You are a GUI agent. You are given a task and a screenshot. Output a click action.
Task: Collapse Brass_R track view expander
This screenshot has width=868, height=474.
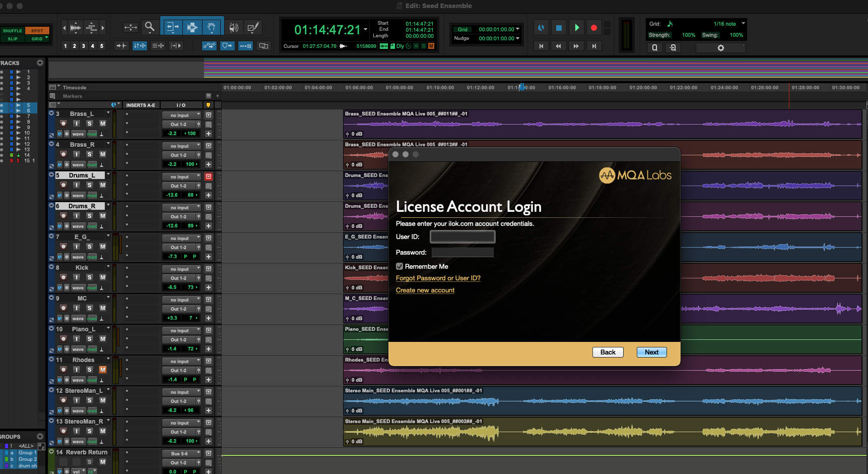click(x=51, y=144)
